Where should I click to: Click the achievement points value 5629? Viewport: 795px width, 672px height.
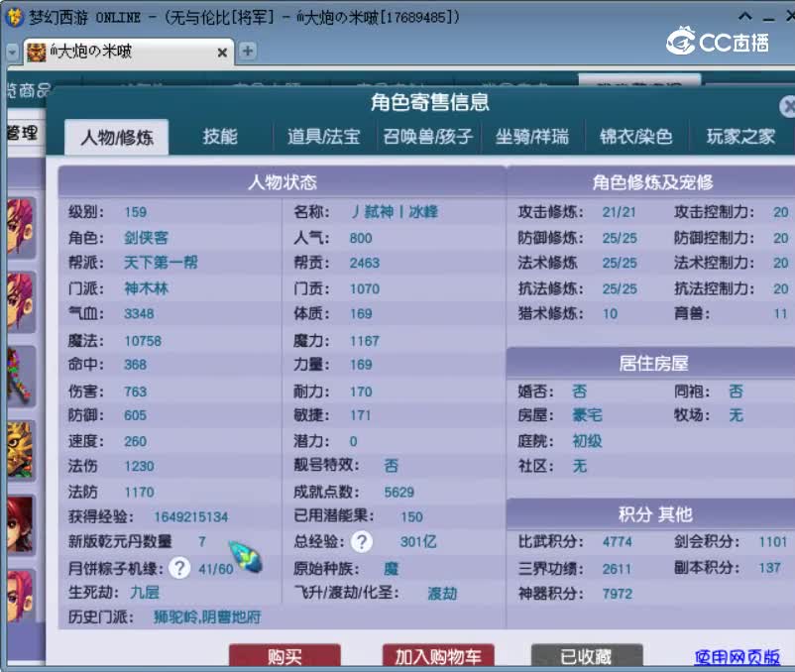pos(399,492)
